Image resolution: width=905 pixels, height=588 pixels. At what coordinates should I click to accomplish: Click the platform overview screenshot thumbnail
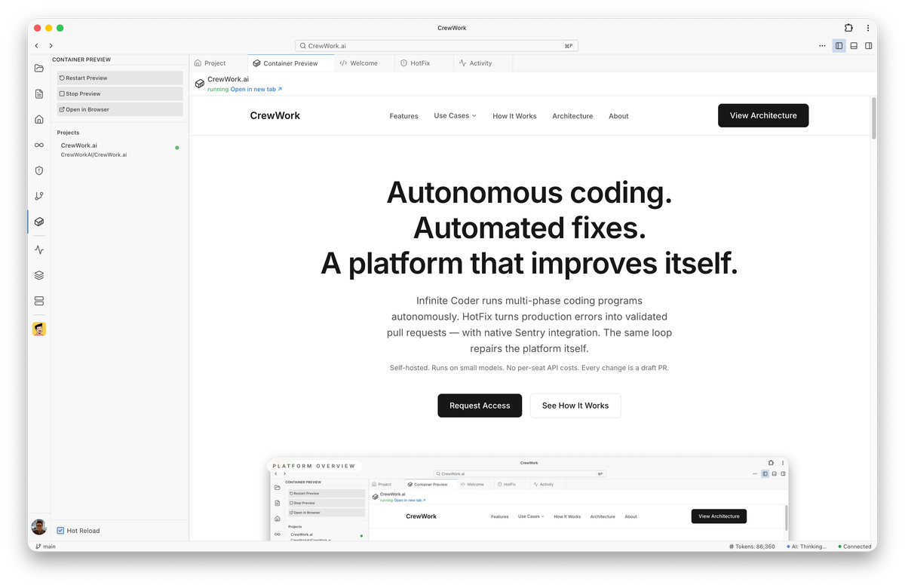pos(529,498)
